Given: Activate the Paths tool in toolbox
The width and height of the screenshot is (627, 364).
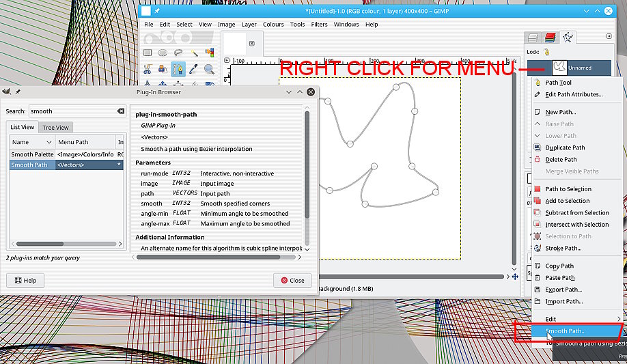Looking at the screenshot, I should pyautogui.click(x=178, y=69).
